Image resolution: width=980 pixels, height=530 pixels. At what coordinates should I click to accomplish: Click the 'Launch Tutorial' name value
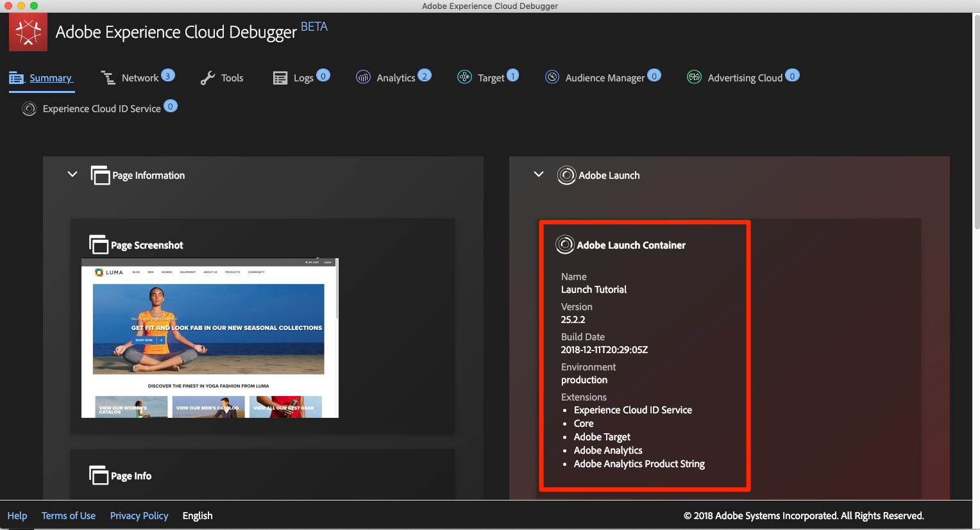pos(594,290)
